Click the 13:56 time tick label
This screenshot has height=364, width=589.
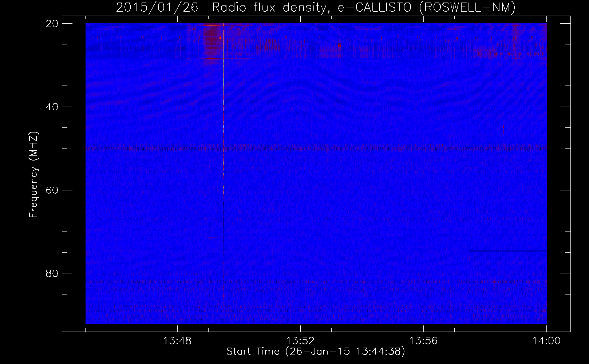(423, 341)
